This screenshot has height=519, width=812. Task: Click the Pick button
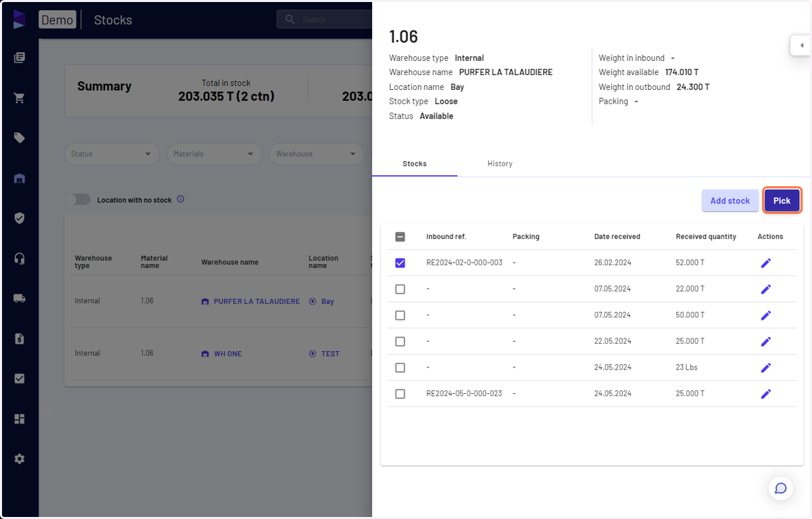(782, 200)
